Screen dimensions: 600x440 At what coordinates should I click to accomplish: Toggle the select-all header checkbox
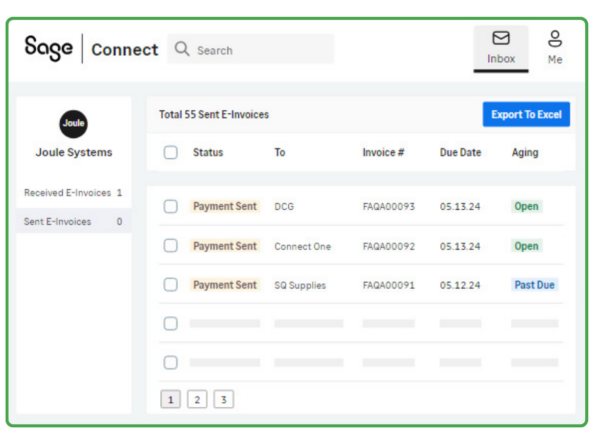click(x=170, y=152)
